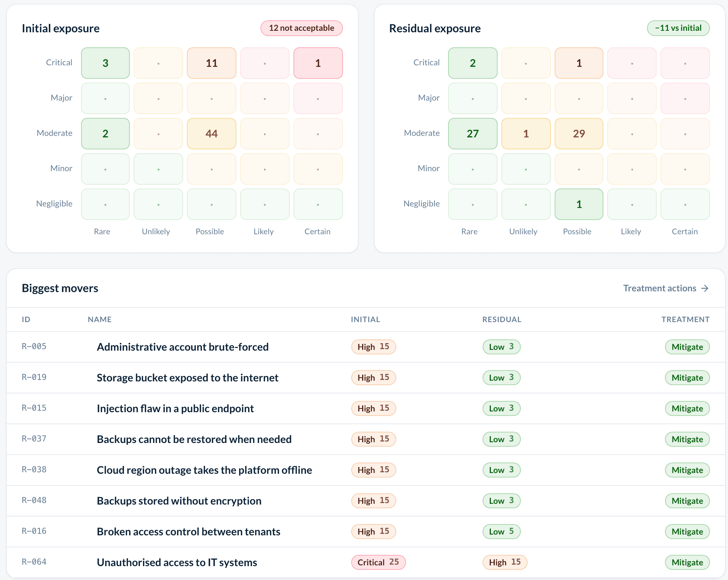Click the 'Initial exposure' heading
Screen dimensions: 728x580
(x=61, y=29)
